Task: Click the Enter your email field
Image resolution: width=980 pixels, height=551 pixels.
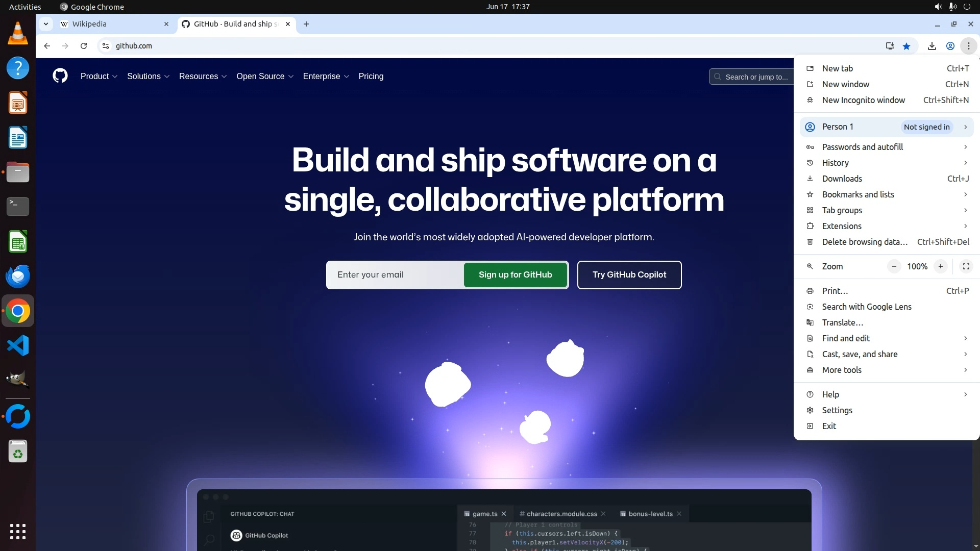Action: tap(396, 274)
